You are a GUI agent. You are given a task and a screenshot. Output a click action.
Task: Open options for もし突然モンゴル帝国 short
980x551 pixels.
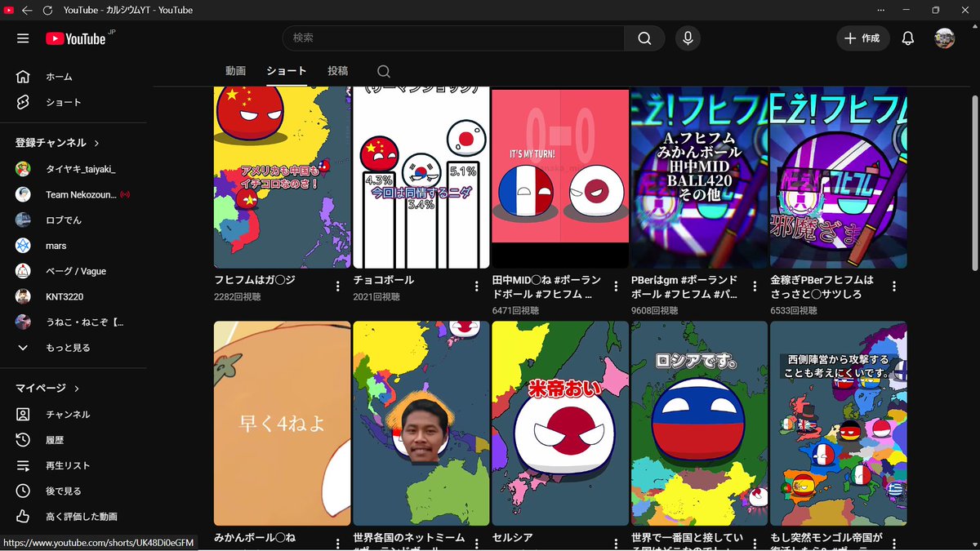coord(894,544)
